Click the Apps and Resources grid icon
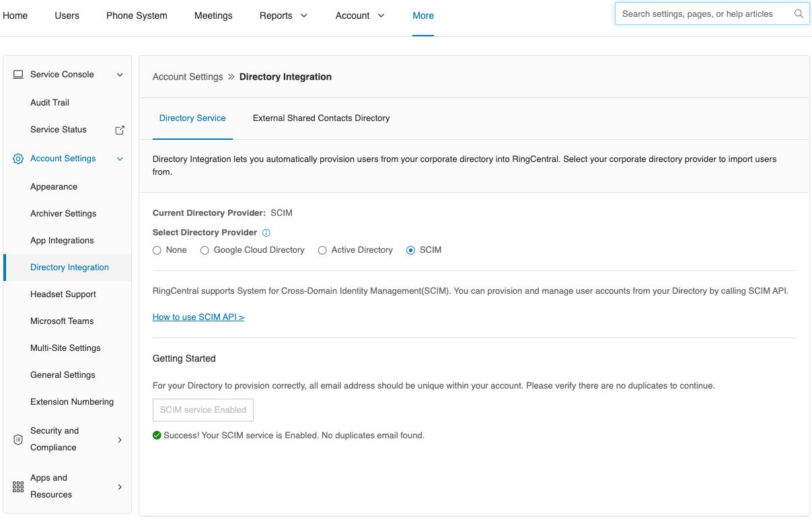Image resolution: width=812 pixels, height=523 pixels. 18,487
